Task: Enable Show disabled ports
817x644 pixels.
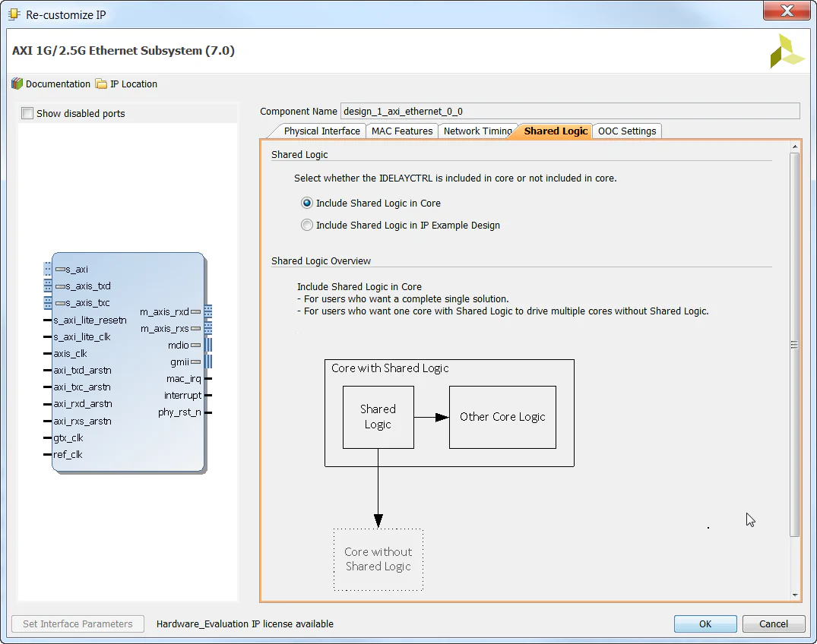Action: (27, 112)
